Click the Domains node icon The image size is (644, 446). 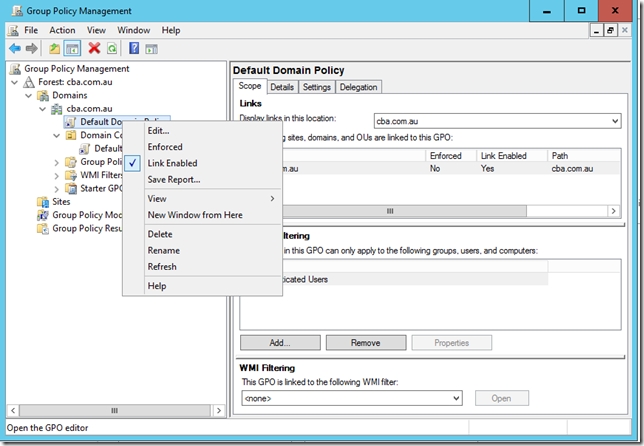pyautogui.click(x=43, y=96)
